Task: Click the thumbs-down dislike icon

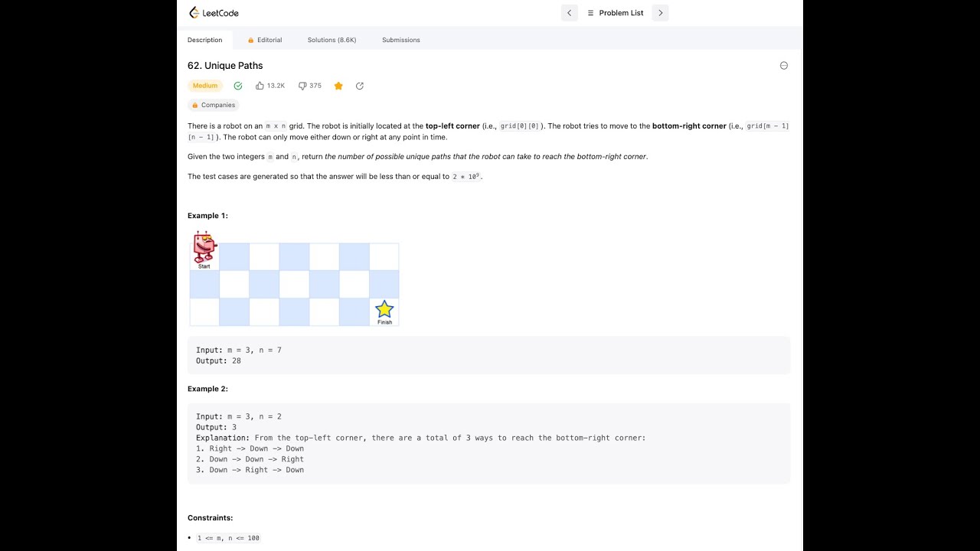Action: 302,86
